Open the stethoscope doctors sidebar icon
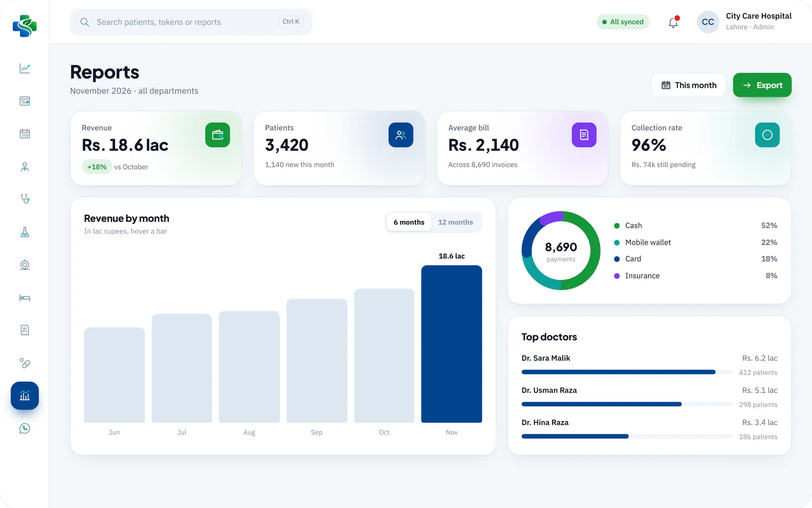This screenshot has height=508, width=812. point(25,199)
